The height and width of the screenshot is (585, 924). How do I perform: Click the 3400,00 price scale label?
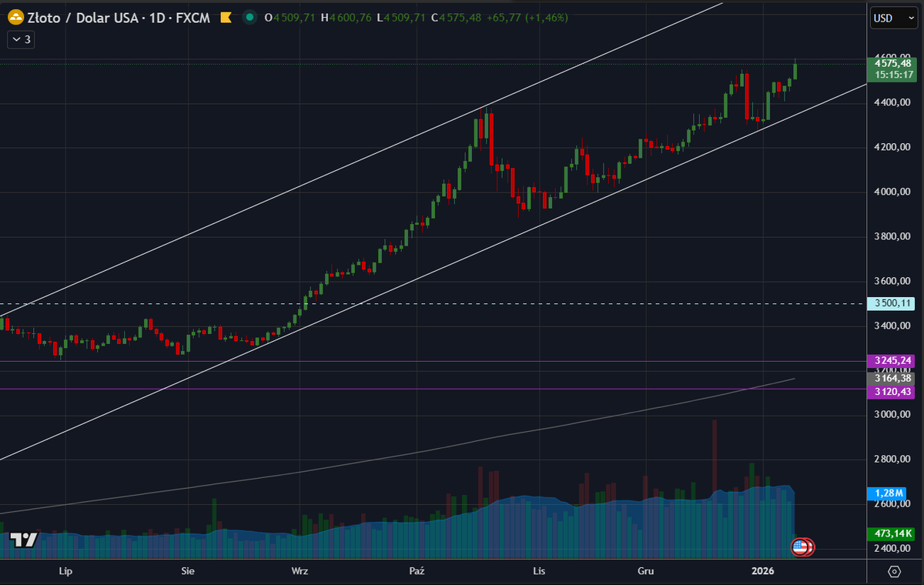click(x=893, y=326)
